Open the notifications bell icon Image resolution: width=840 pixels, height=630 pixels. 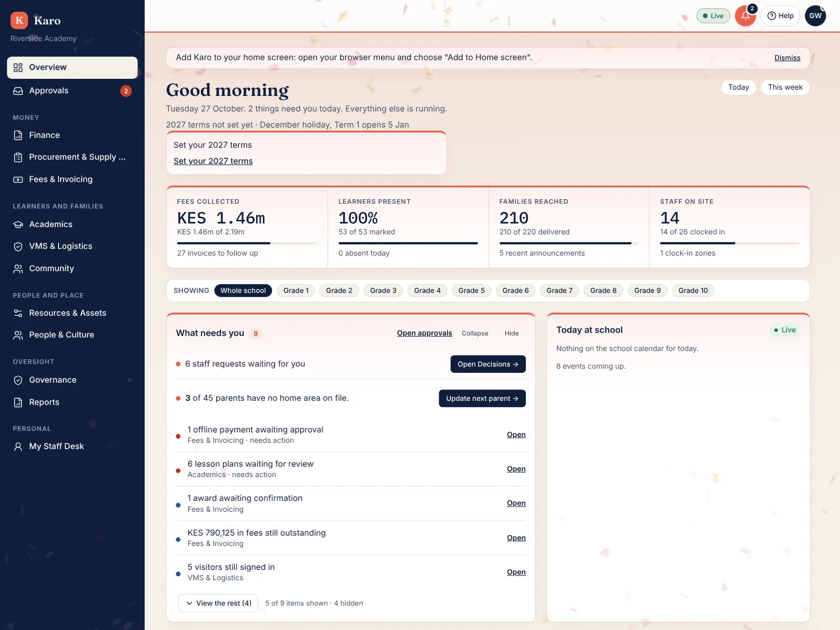745,16
